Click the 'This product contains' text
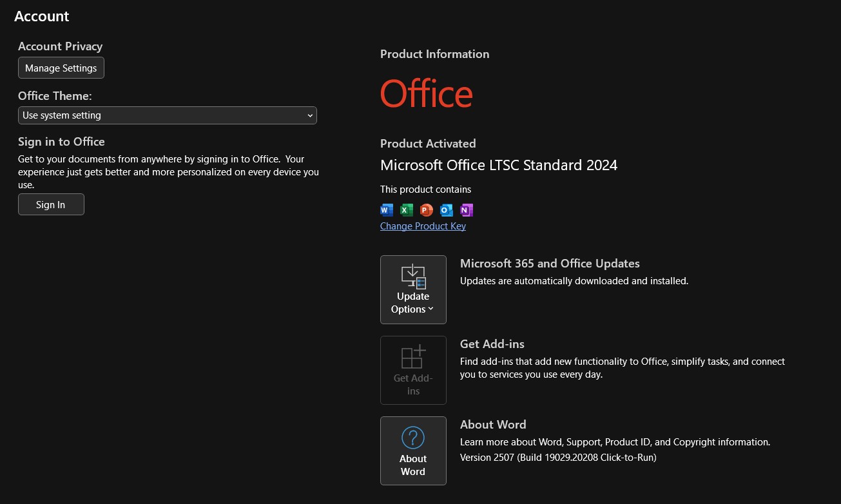 [x=426, y=189]
